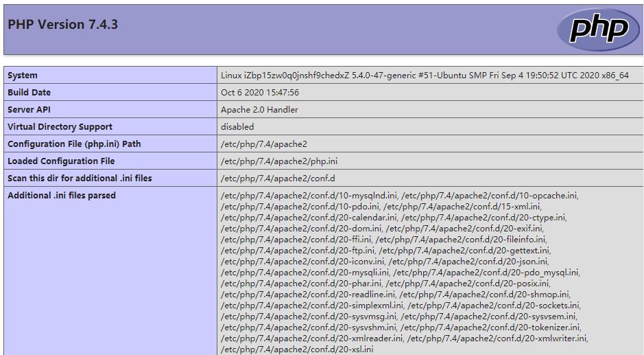Click the 20-gettext.ini file path

[464, 251]
